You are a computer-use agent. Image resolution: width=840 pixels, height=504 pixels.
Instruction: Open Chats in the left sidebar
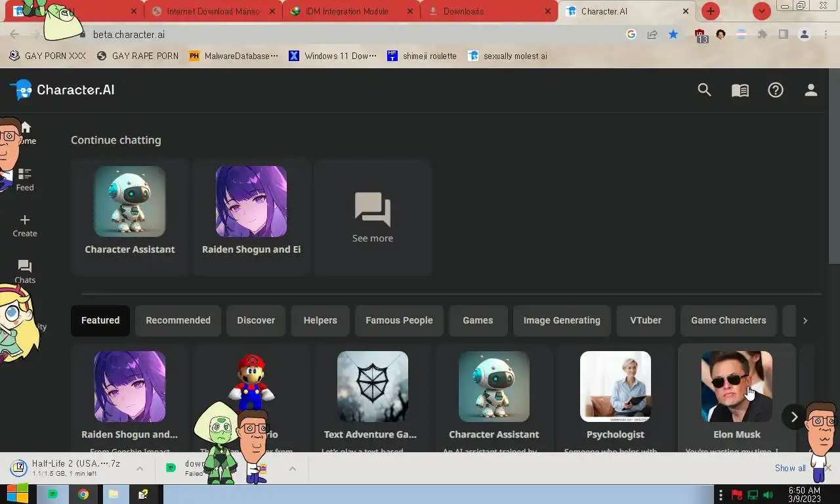point(25,272)
